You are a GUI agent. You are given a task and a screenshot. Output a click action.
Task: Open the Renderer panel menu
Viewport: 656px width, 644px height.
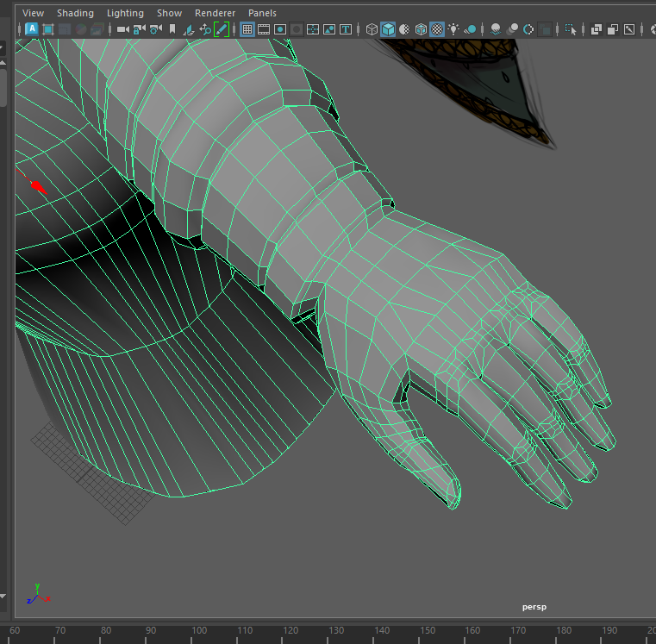[215, 13]
